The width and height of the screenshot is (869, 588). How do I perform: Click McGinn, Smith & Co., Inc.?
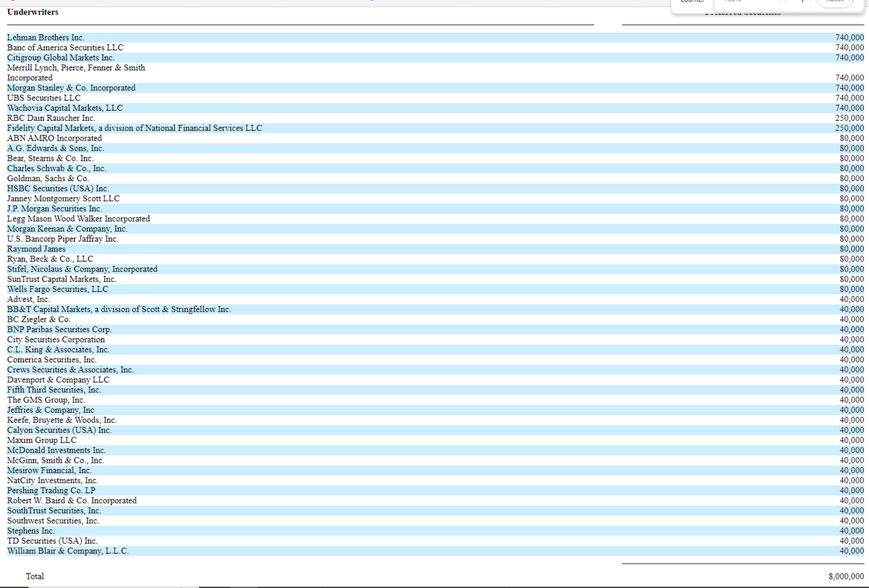(55, 461)
